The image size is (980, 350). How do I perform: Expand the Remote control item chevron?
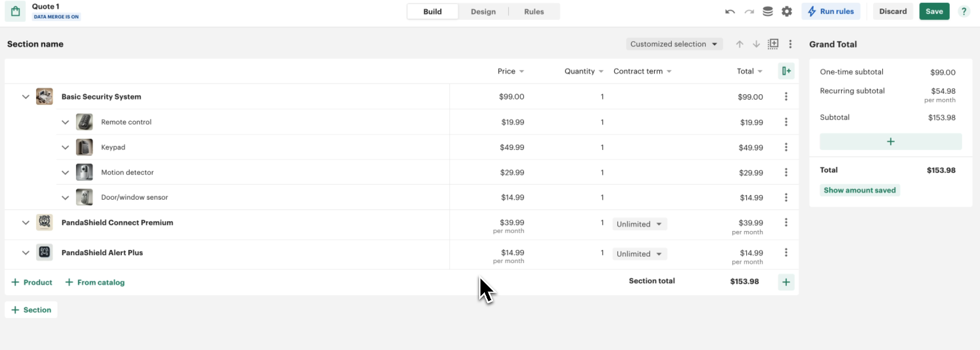(65, 122)
